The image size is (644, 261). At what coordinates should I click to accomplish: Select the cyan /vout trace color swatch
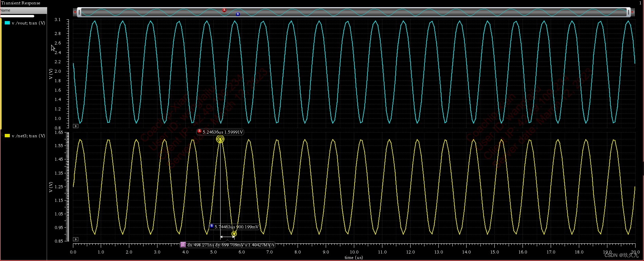pyautogui.click(x=7, y=23)
